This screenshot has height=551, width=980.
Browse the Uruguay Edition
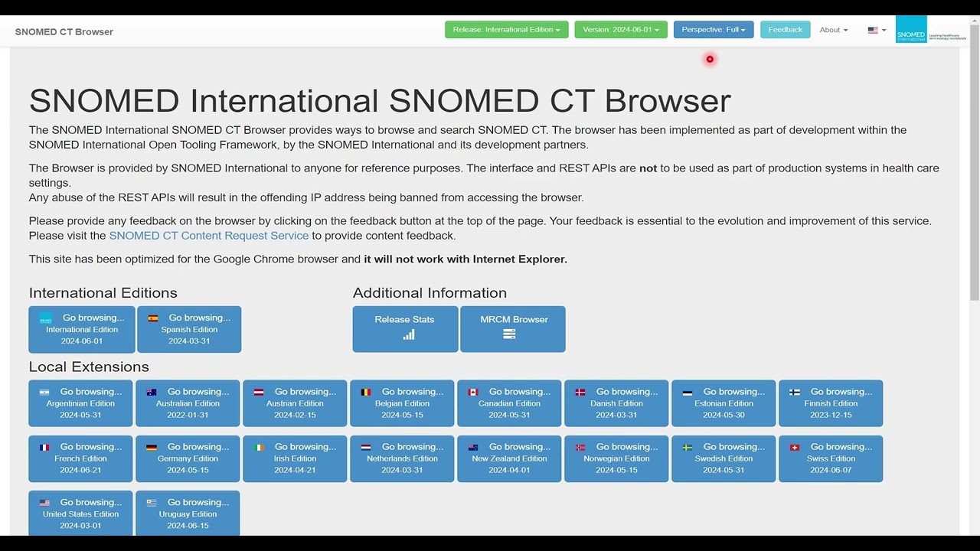tap(188, 514)
